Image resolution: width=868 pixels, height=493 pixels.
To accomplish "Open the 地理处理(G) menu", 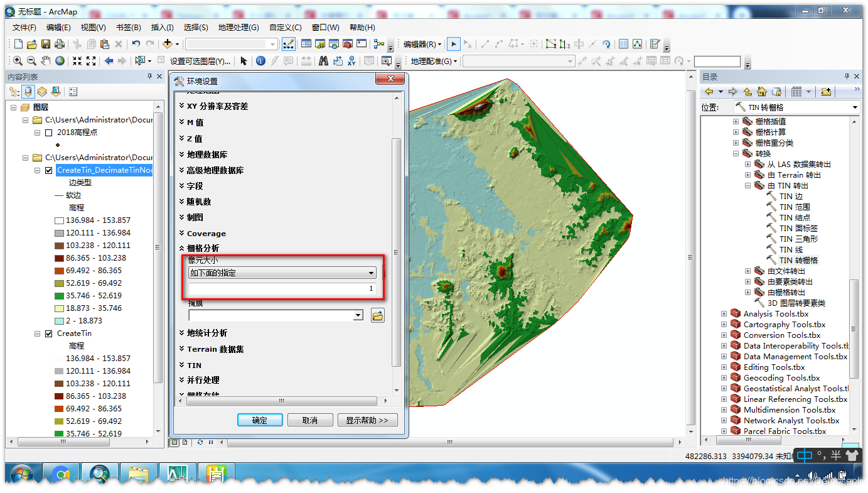I will (x=238, y=28).
